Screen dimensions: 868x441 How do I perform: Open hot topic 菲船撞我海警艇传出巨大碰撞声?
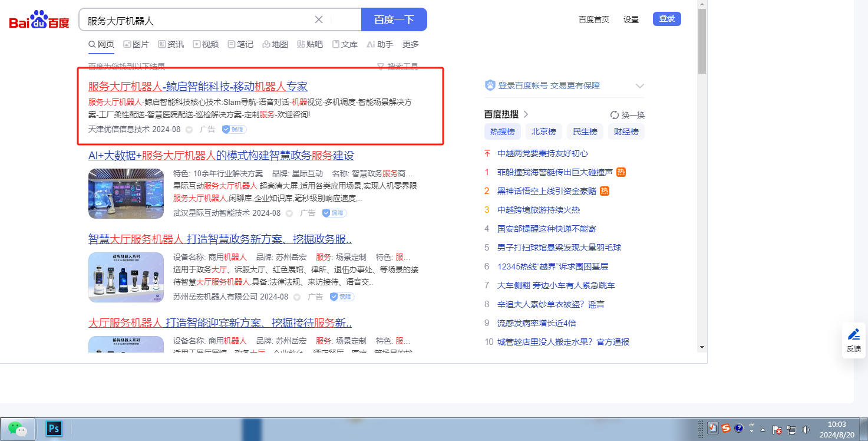(555, 172)
